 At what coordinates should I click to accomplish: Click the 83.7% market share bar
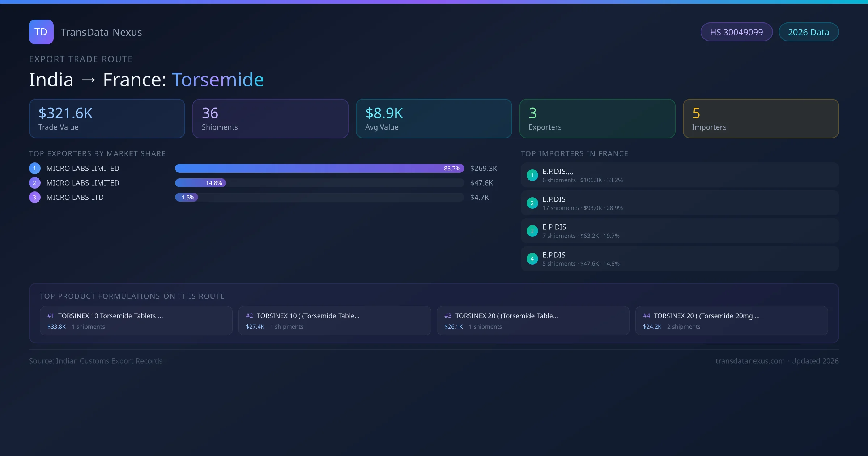319,168
